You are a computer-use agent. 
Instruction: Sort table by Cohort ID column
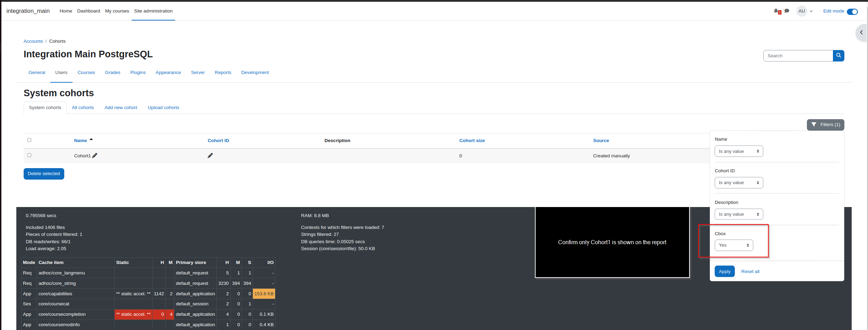tap(218, 141)
